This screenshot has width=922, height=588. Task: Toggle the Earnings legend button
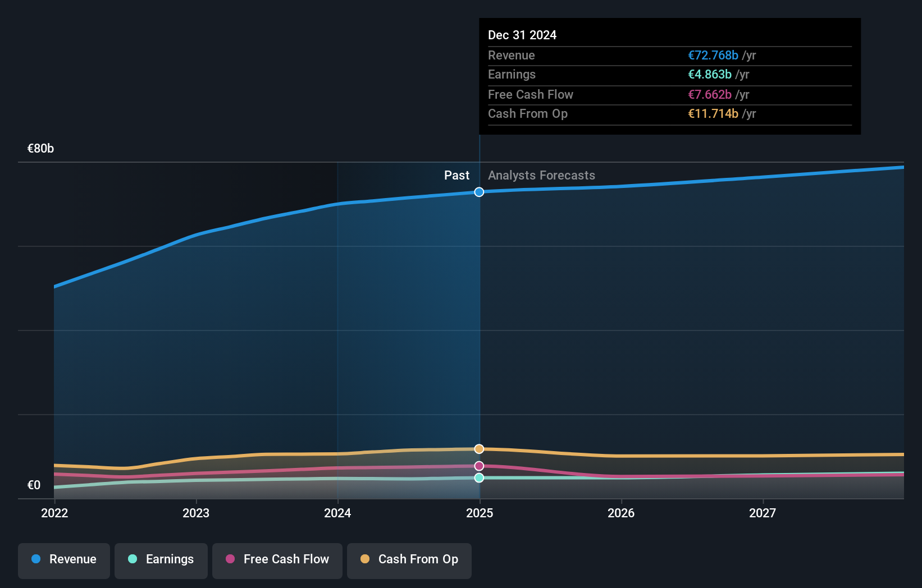pos(161,561)
